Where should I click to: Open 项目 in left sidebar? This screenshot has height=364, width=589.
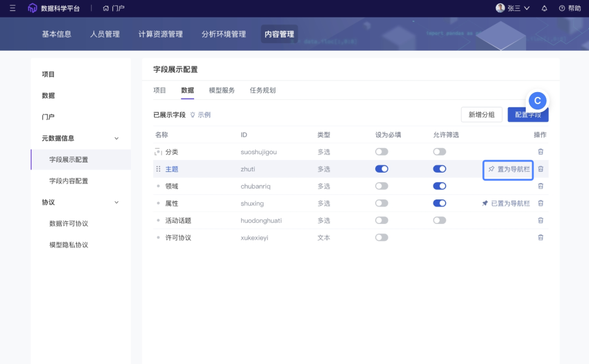[48, 74]
